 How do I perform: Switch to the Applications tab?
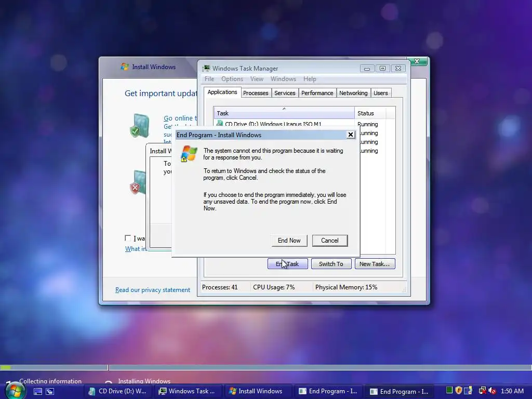click(222, 92)
